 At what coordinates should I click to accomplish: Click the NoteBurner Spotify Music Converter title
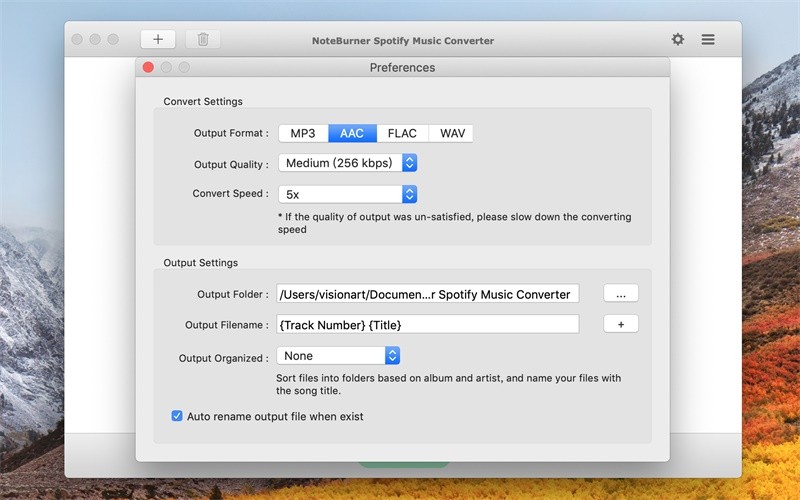(x=403, y=41)
